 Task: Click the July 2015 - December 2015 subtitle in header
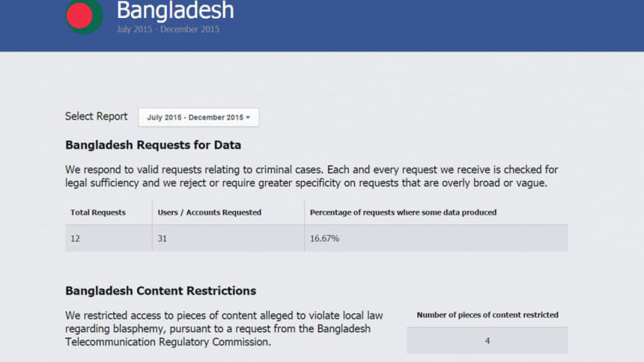168,30
